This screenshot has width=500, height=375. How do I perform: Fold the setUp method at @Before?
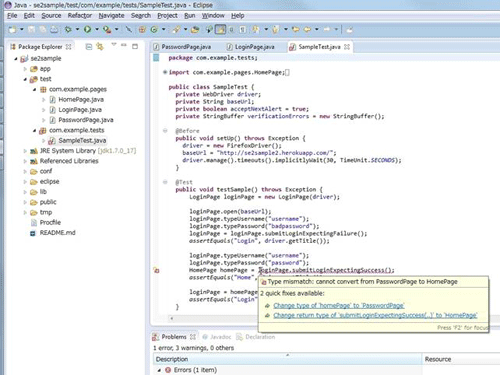click(x=165, y=131)
